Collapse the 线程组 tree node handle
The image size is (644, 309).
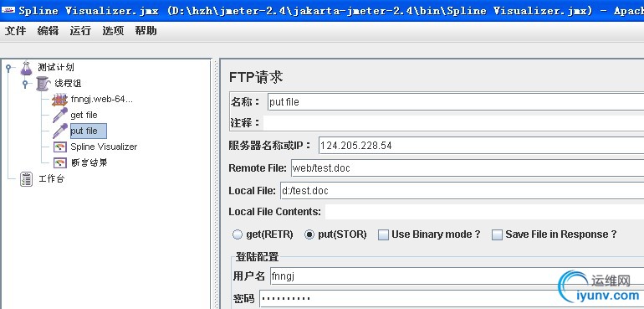click(25, 84)
